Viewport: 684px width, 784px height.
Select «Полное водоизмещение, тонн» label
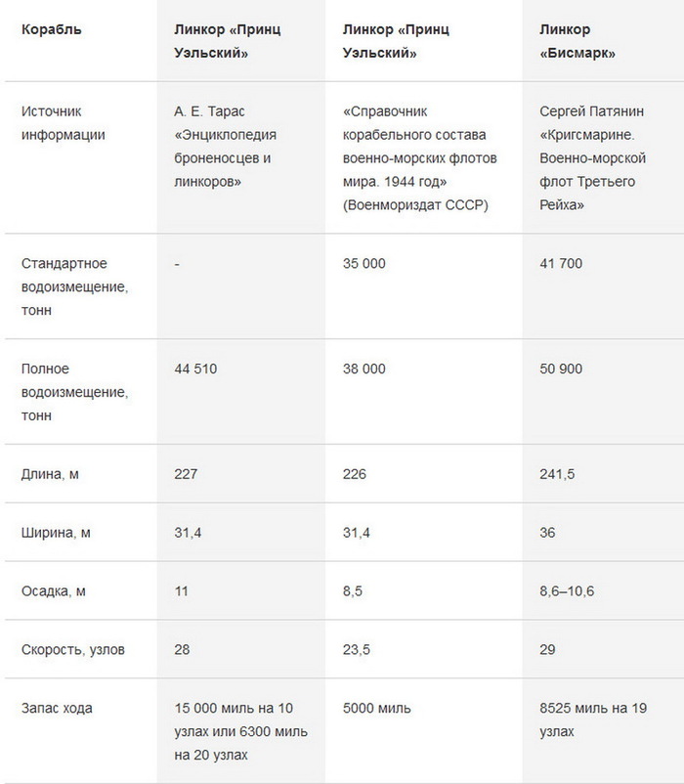75,392
